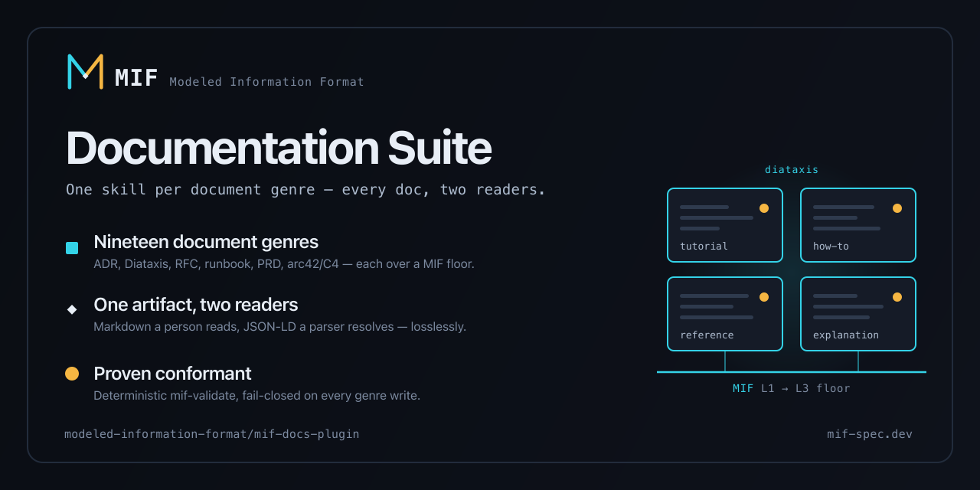Screen dimensions: 980x490
Task: Click the 'Proven conformant' heading
Action: [172, 374]
